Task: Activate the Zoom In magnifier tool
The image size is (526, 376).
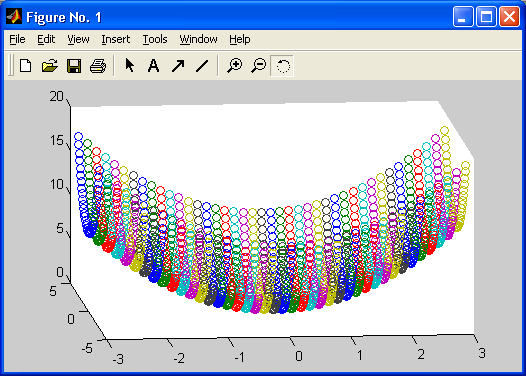Action: (x=234, y=66)
